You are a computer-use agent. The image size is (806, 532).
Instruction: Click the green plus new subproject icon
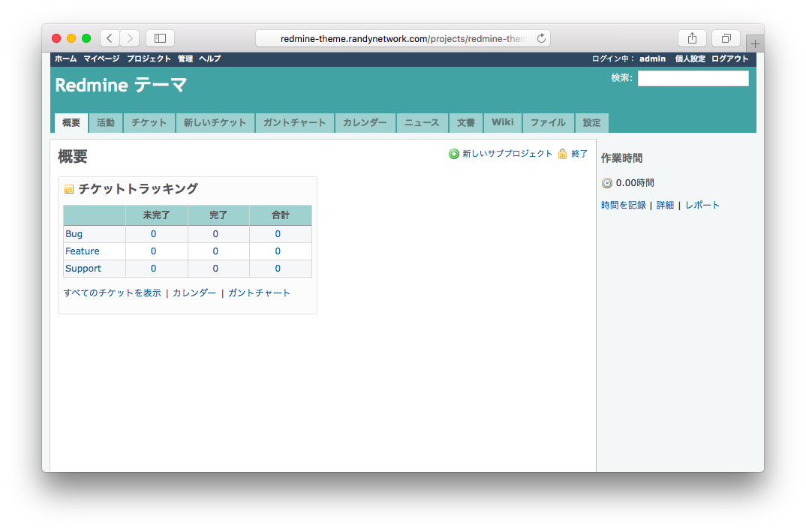pyautogui.click(x=454, y=154)
